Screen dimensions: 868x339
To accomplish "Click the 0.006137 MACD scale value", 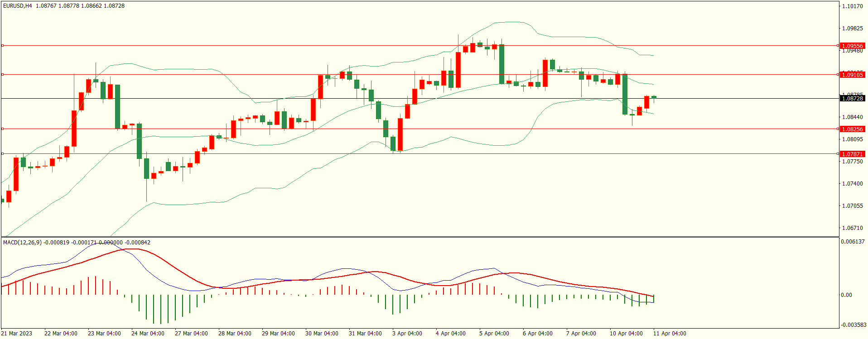I will coord(853,242).
